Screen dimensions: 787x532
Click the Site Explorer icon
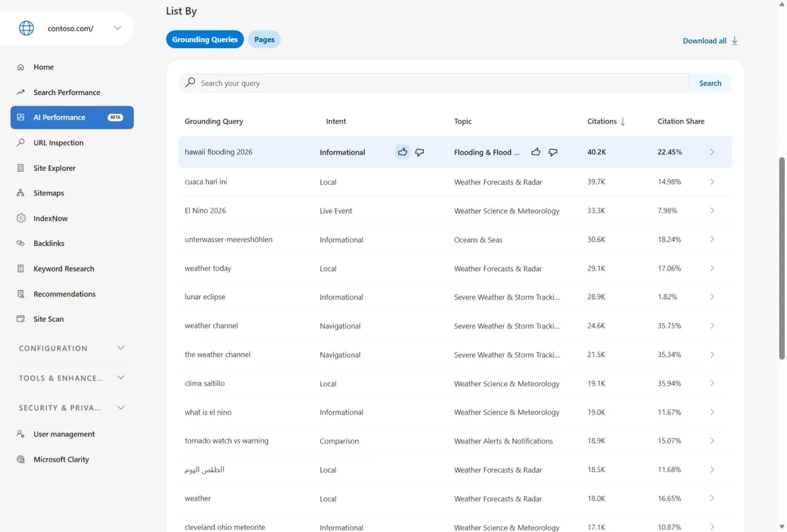point(20,168)
